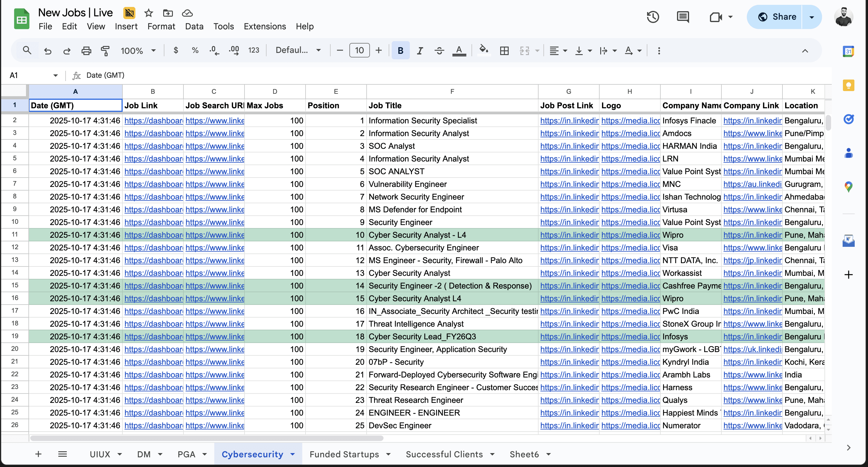Switch to the Funded Startups tab
The height and width of the screenshot is (467, 868).
click(x=344, y=454)
